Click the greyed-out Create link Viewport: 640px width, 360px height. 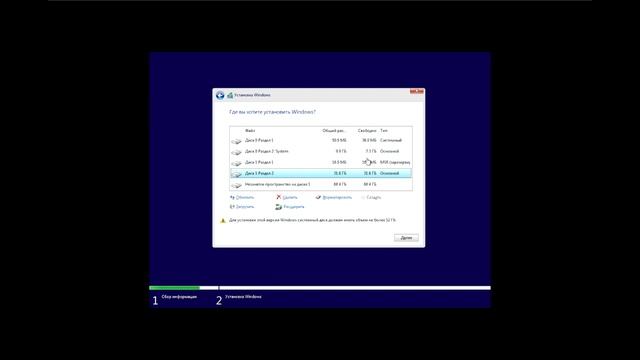click(371, 198)
